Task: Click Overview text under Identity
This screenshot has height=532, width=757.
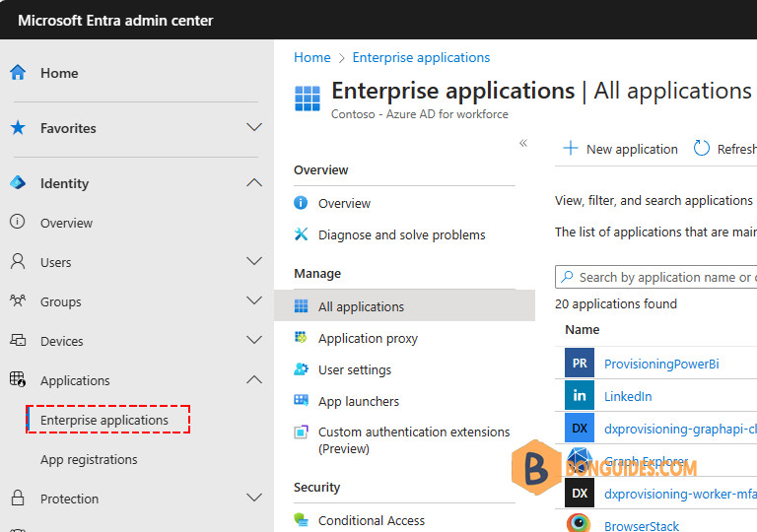Action: (66, 223)
